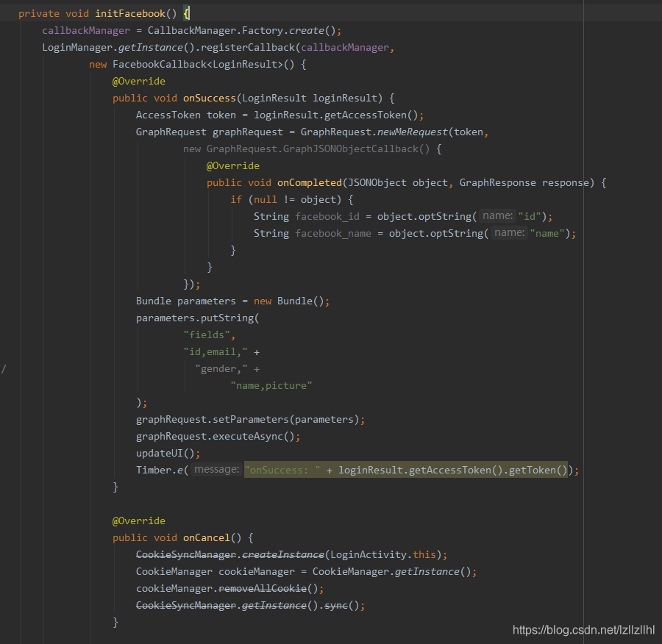
Task: Click newMeRequest method call
Action: [x=413, y=132]
